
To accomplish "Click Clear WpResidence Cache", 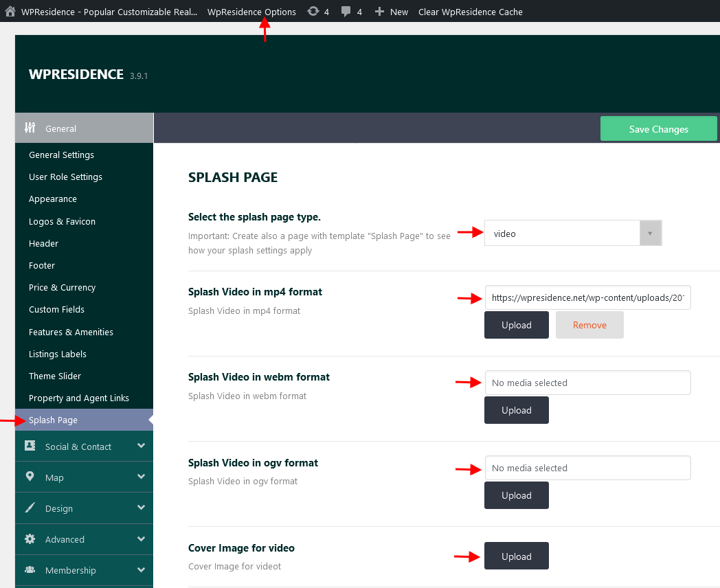I will coord(470,12).
